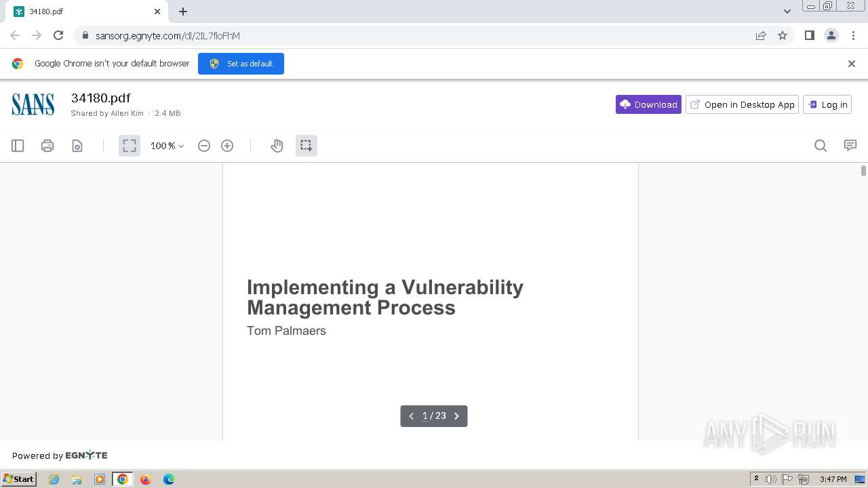This screenshot has height=488, width=868.
Task: Toggle the sidebar panel icon
Action: coord(18,146)
